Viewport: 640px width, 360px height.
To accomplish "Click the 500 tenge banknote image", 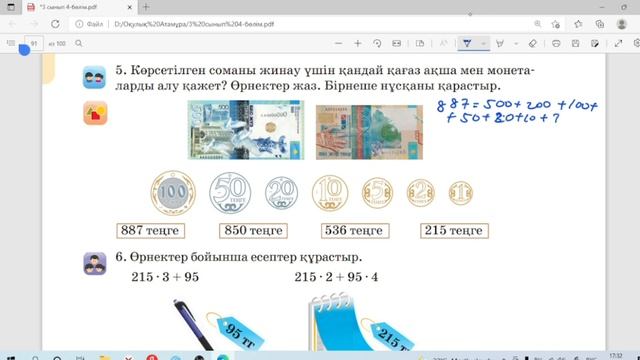I will coord(246,130).
